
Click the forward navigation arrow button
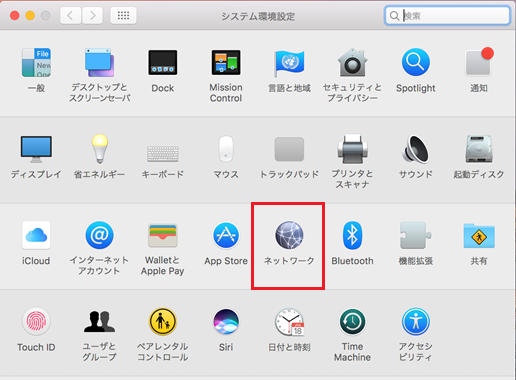click(x=92, y=15)
